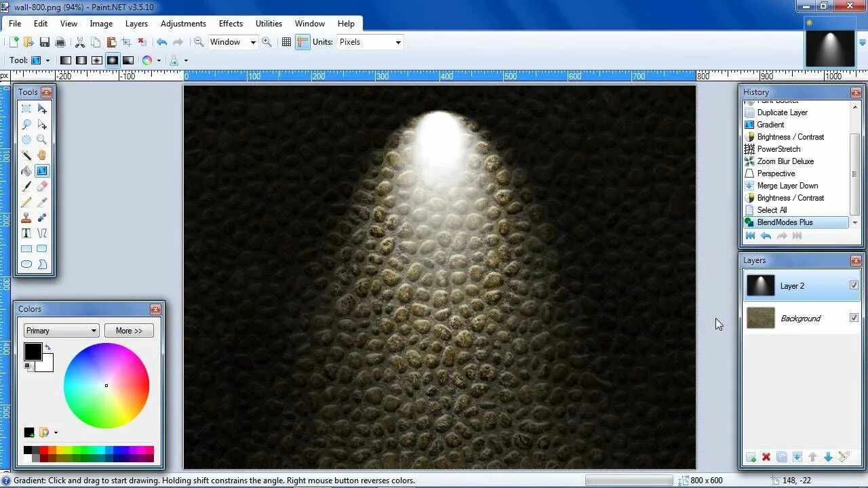Click the Cut scissors icon
This screenshot has height=488, width=868.
click(x=80, y=42)
